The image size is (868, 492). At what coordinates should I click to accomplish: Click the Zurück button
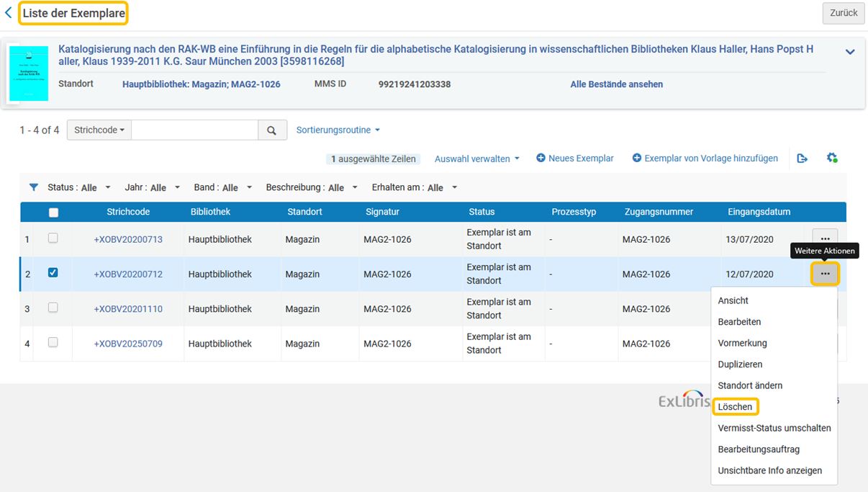pyautogui.click(x=844, y=13)
